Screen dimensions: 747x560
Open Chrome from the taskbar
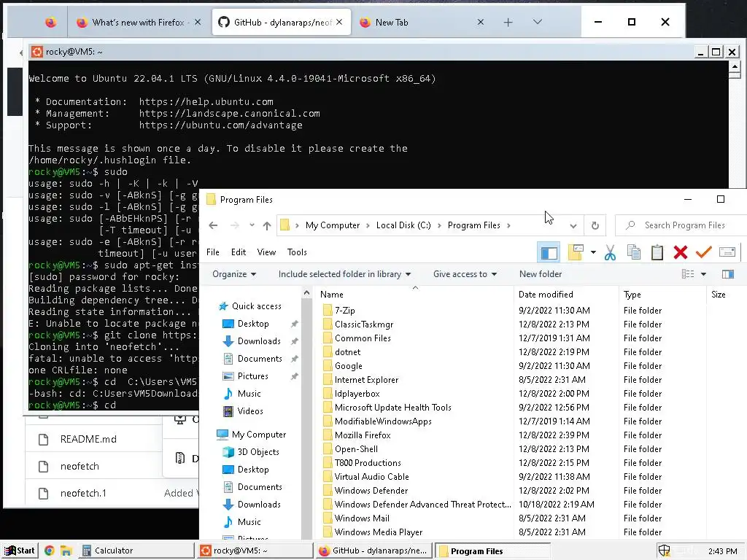[49, 551]
